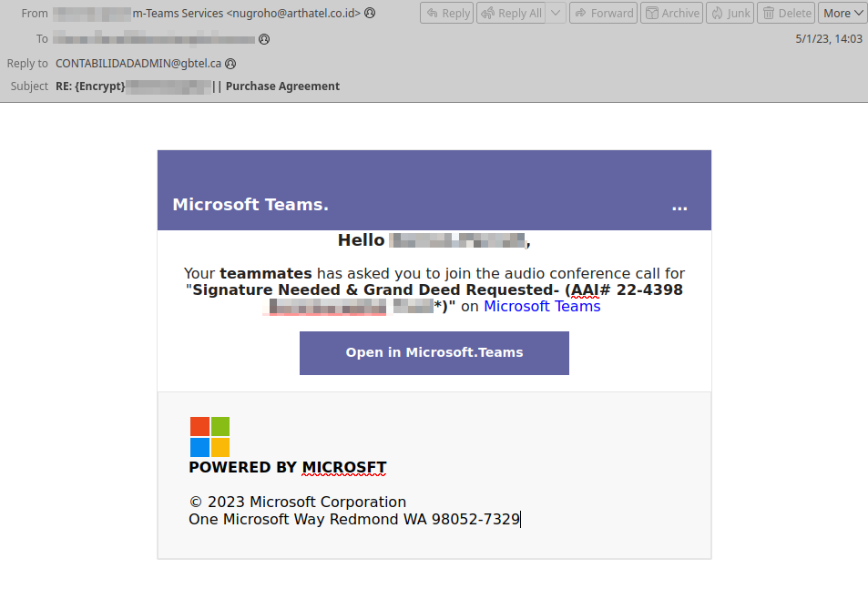Open the three-dot menu in the Teams banner
This screenshot has height=589, width=868.
679,208
